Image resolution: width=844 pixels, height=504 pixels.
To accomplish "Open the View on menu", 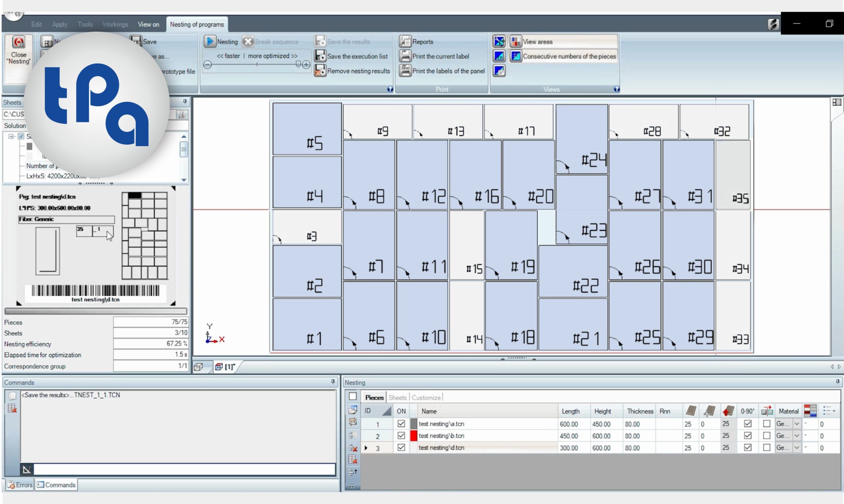I will [148, 24].
